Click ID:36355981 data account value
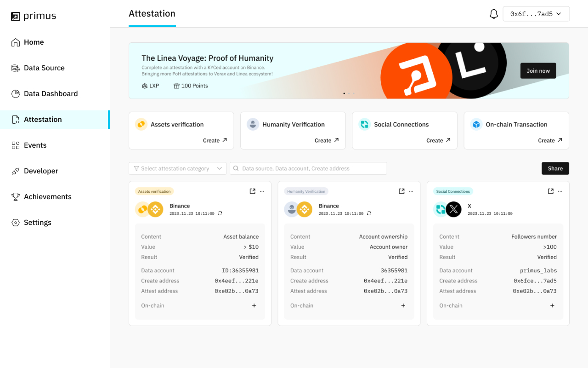Screen dimensions: 588x368 240,270
